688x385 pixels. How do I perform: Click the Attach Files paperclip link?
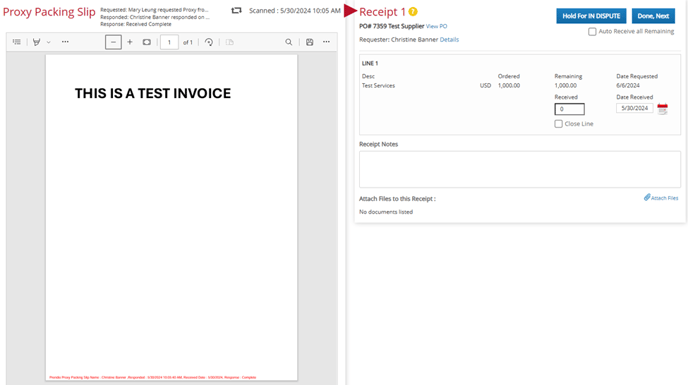point(661,198)
